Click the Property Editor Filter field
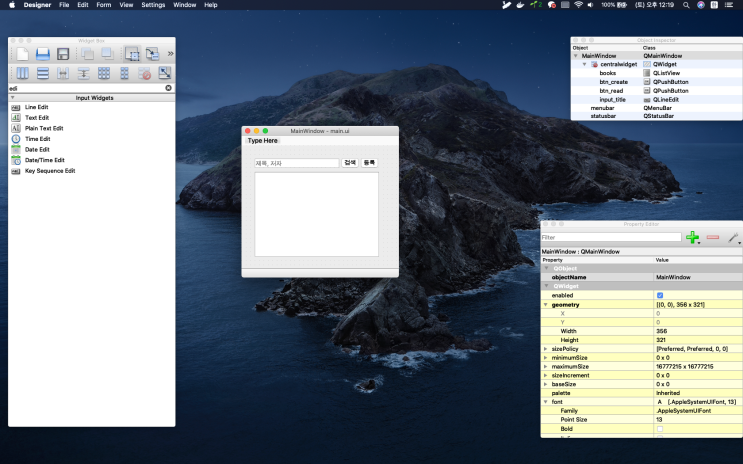The image size is (743, 464). point(611,237)
